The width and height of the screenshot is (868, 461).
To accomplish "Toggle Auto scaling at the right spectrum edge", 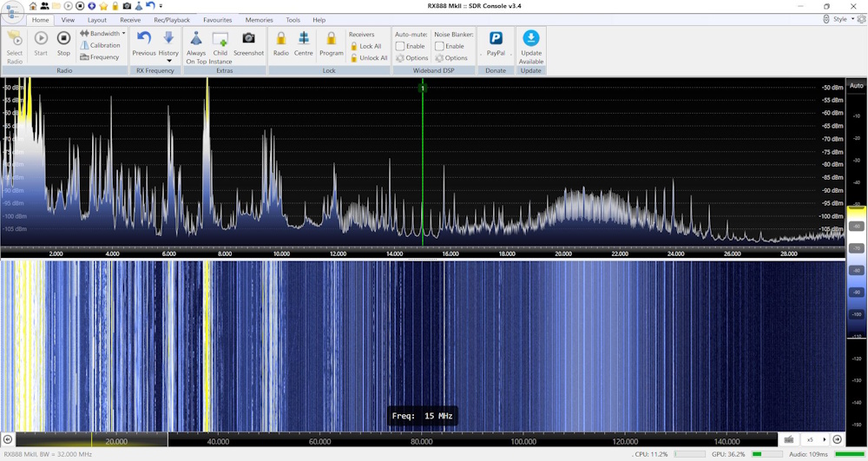I will 857,86.
